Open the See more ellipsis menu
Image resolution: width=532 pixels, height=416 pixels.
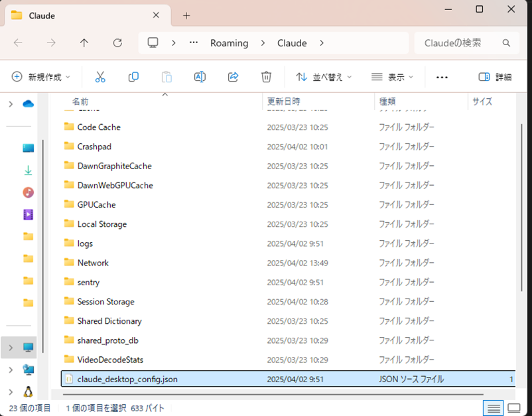click(x=442, y=78)
